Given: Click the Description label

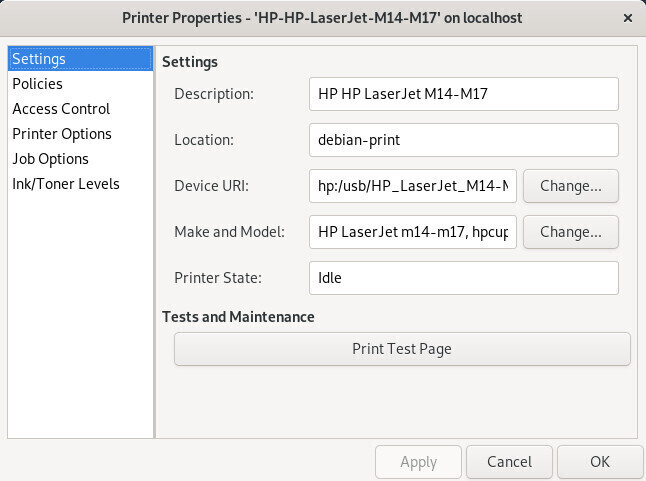Looking at the screenshot, I should [214, 94].
